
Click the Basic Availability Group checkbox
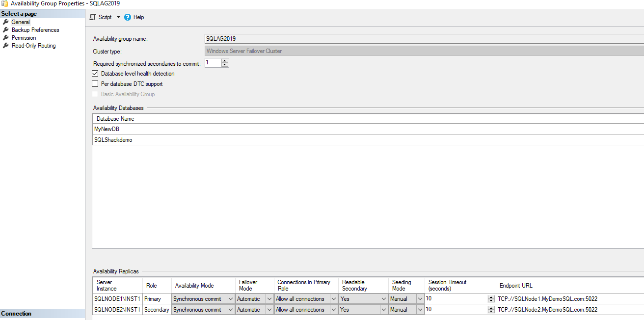95,94
